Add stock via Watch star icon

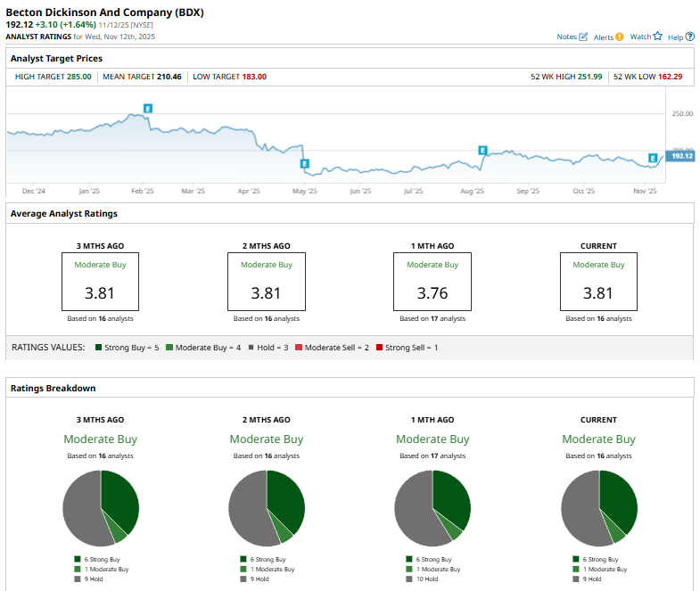(657, 37)
